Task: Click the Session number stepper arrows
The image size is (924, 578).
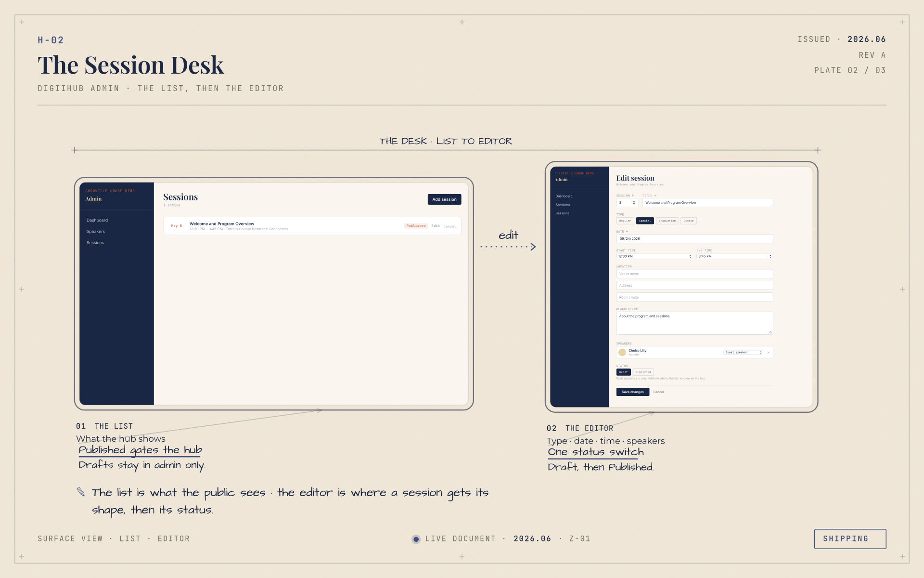Action: pos(634,203)
